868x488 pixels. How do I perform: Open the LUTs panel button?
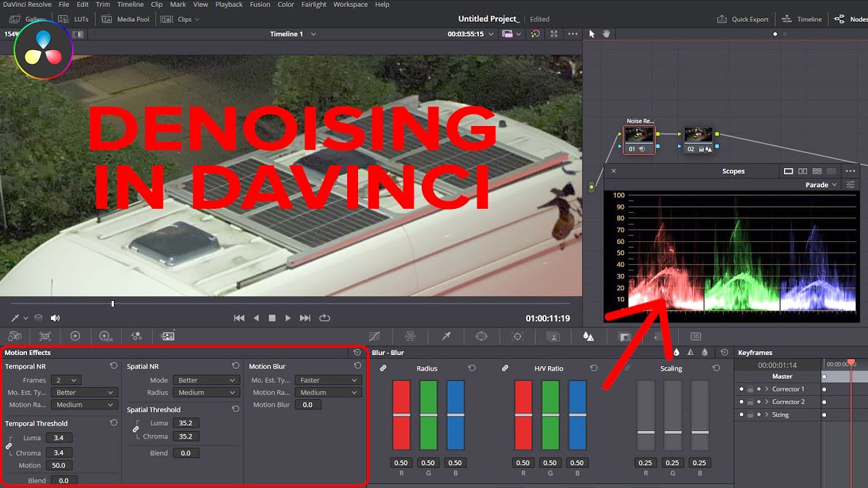click(73, 19)
